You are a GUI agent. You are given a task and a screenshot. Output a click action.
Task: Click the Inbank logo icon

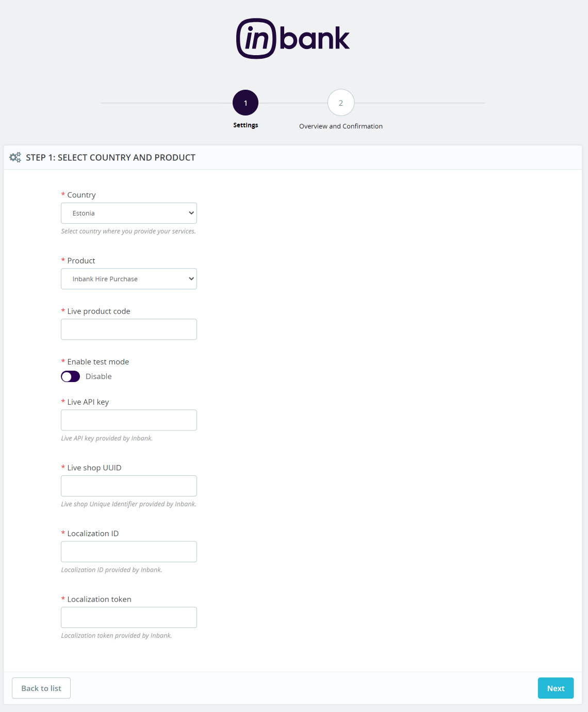pos(256,39)
